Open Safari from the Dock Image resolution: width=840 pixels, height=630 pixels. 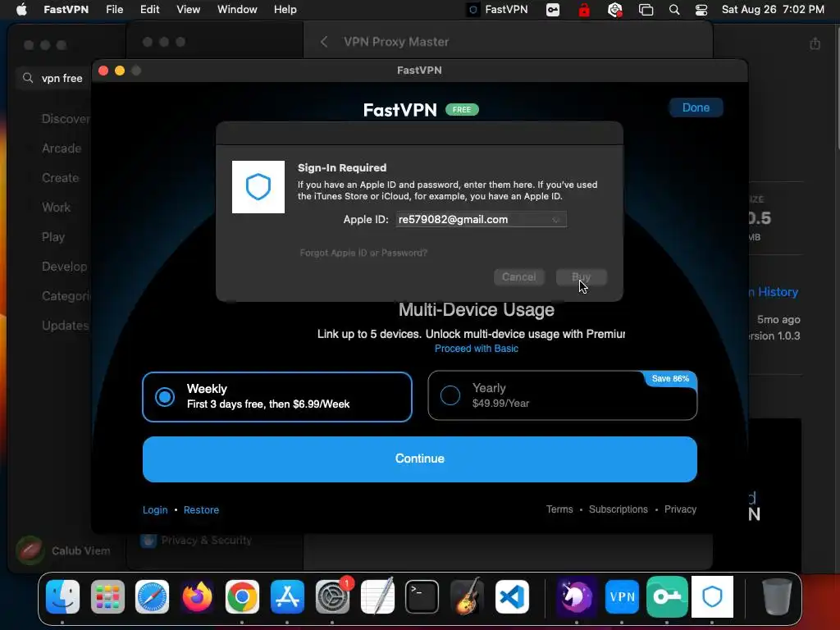coord(152,597)
